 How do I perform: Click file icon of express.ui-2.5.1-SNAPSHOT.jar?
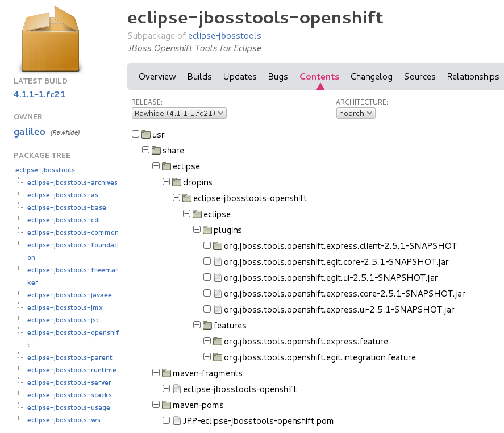[x=218, y=309]
